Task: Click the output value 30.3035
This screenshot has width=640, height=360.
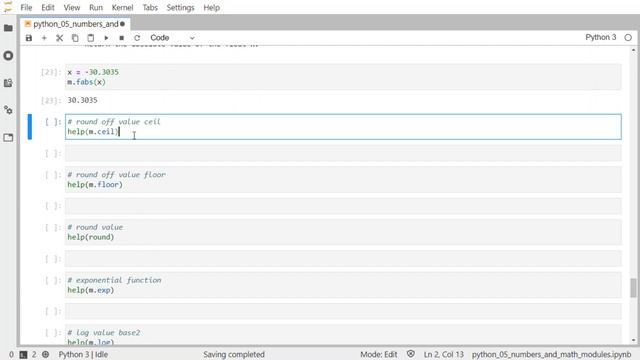Action: click(x=82, y=100)
